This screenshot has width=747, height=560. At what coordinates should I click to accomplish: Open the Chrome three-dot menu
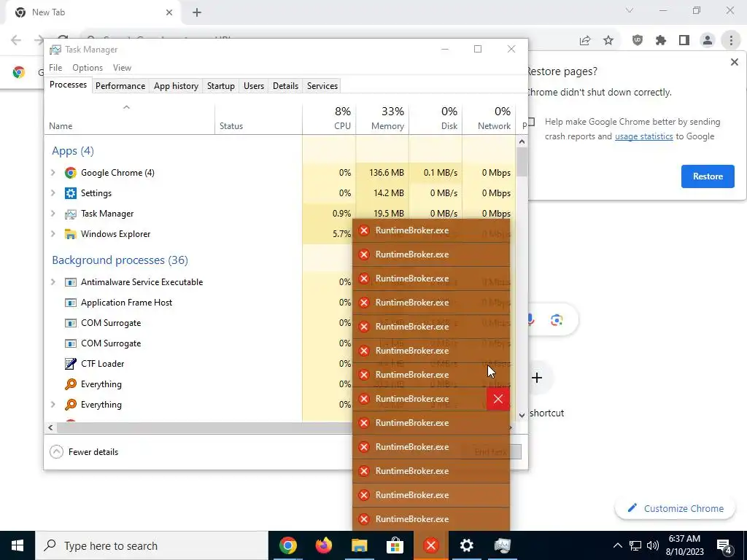pyautogui.click(x=731, y=41)
